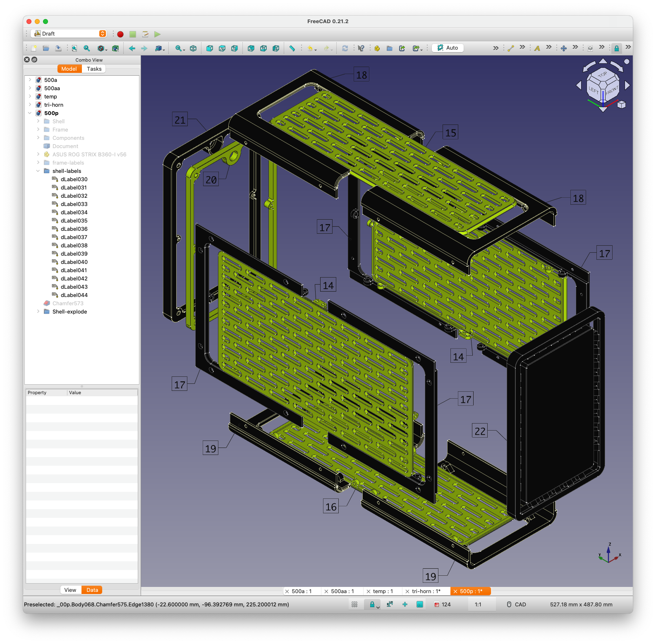The image size is (656, 644).
Task: Click the save document icon
Action: point(58,48)
